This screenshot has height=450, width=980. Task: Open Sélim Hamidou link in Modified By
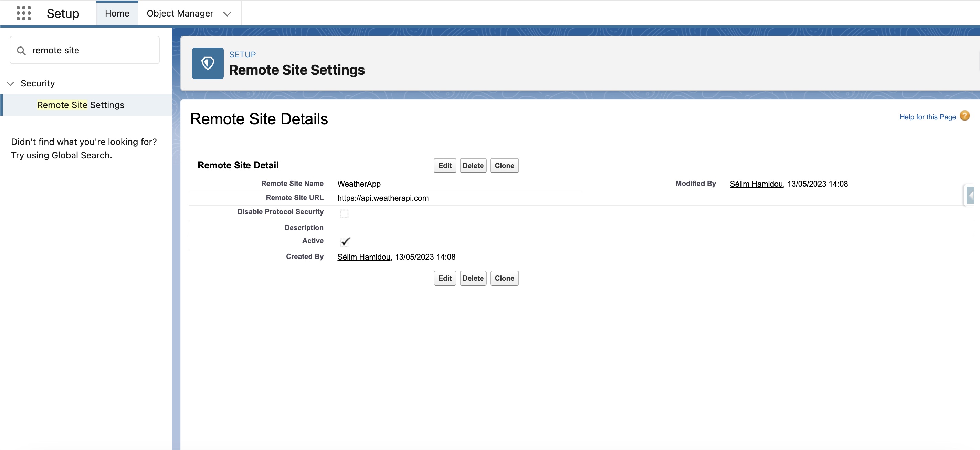[x=756, y=184]
